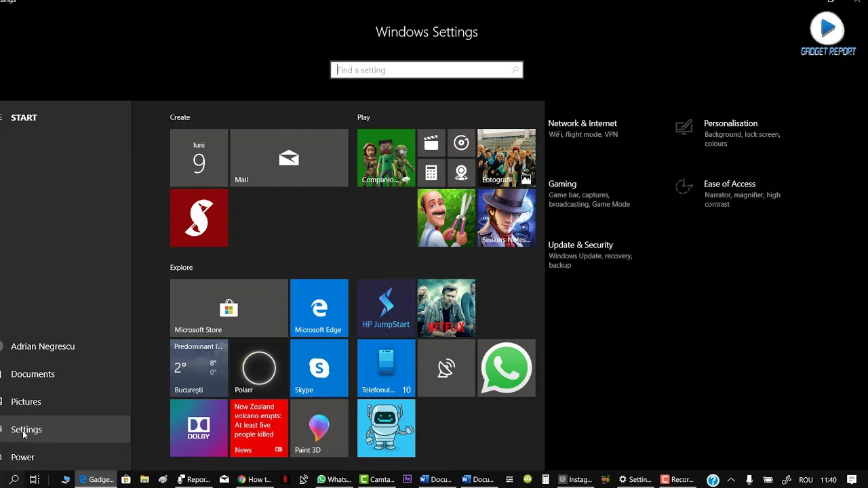Launch the Polarr tile
Viewport: 868px width, 488px height.
click(x=258, y=368)
